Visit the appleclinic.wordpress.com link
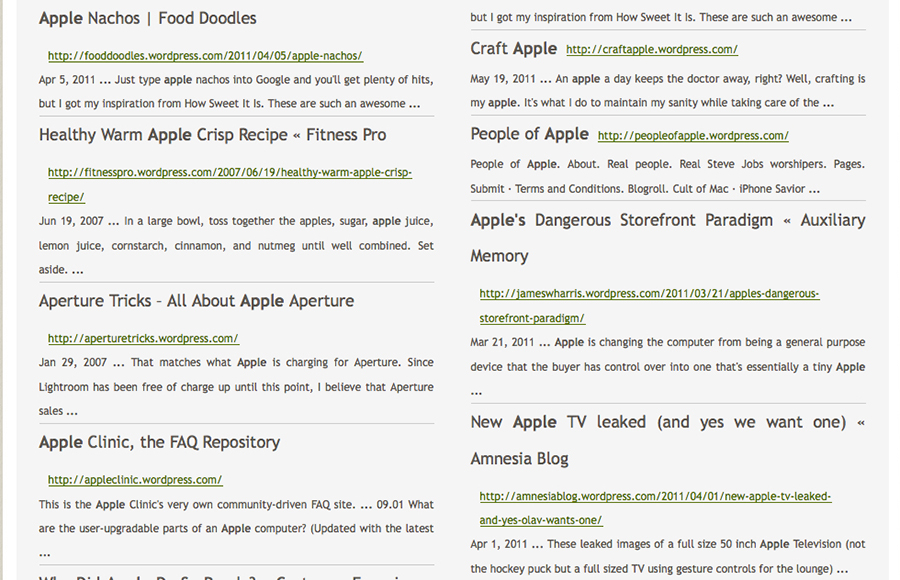This screenshot has height=580, width=900. [135, 480]
